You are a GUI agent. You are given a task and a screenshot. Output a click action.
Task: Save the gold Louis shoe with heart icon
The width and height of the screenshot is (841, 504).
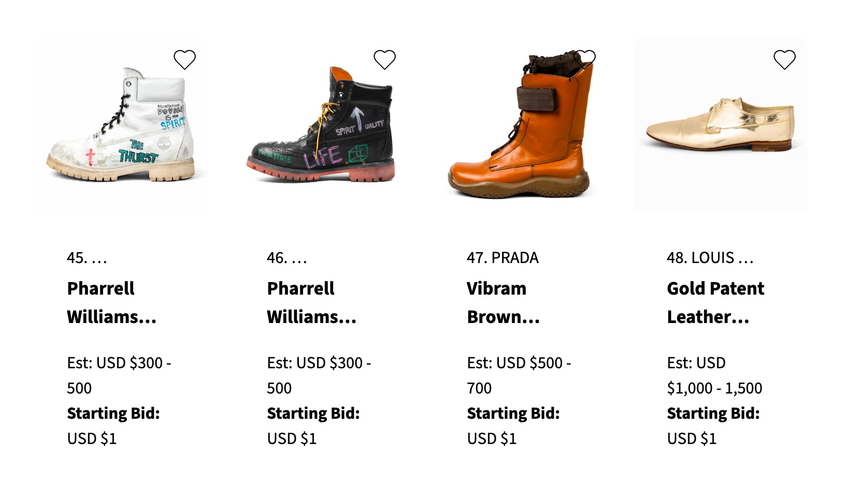click(x=784, y=59)
